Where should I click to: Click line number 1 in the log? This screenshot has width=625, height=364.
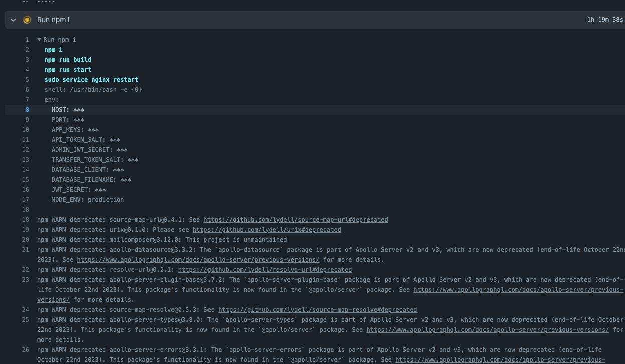[x=27, y=40]
